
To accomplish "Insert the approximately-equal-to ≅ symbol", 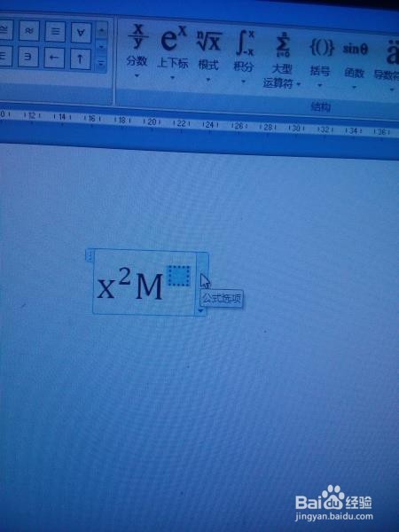I will [x=5, y=30].
